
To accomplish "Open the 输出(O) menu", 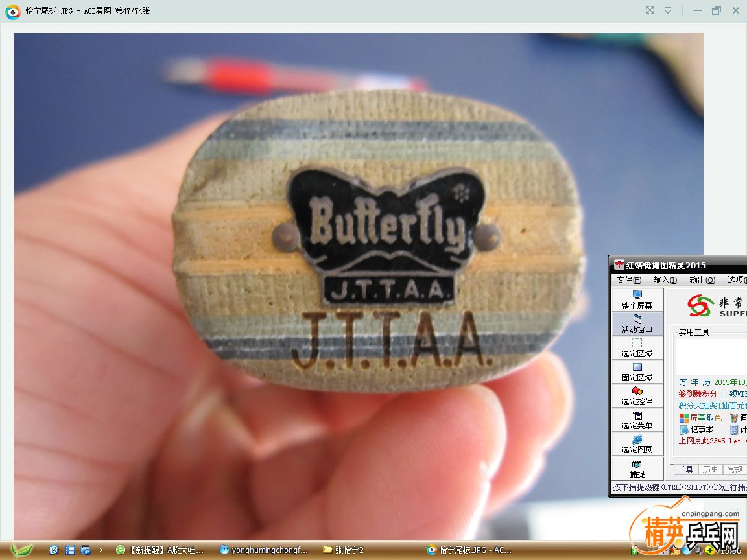I will [702, 279].
